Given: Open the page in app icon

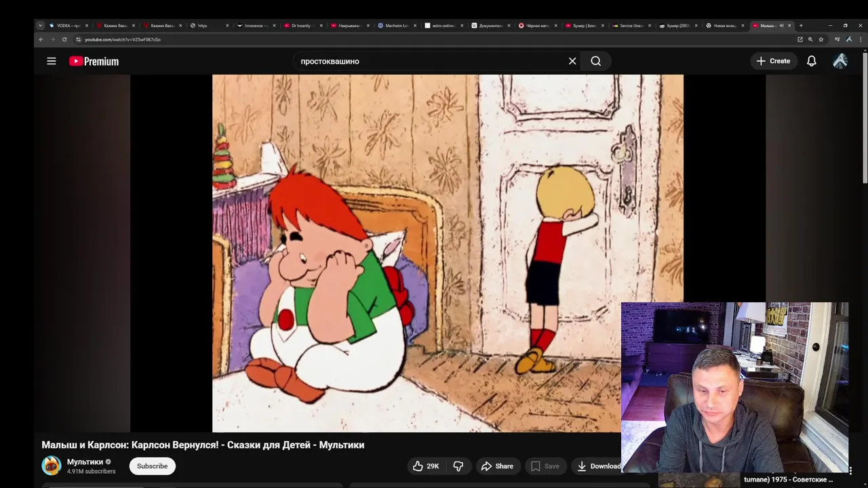Looking at the screenshot, I should [800, 39].
